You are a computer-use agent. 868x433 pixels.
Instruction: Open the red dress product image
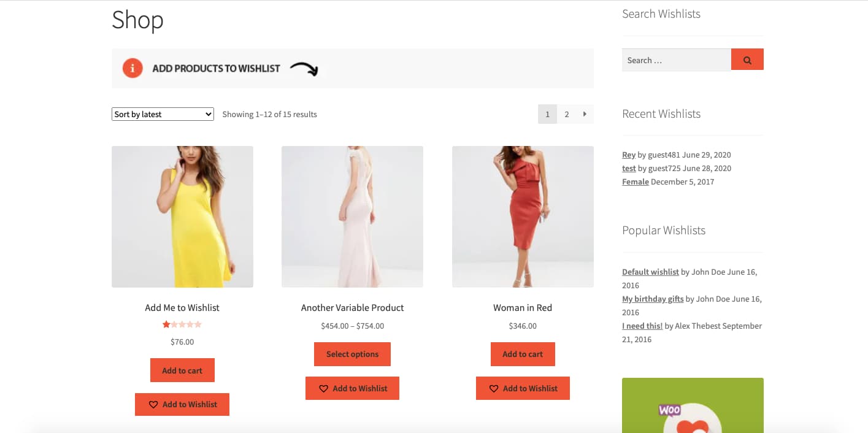point(523,216)
